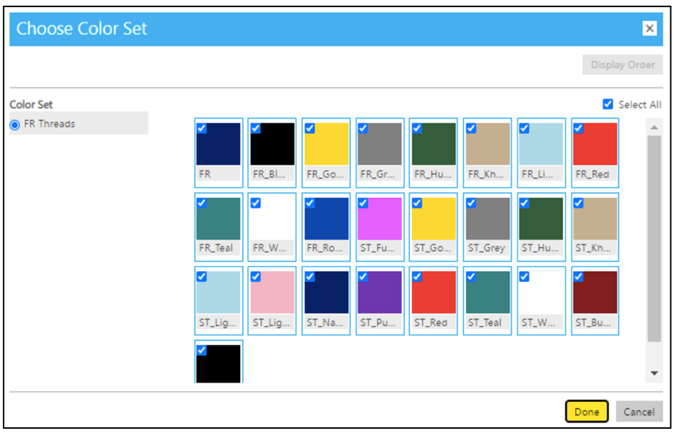Click the maroon ST_Bu swatch

click(x=595, y=292)
